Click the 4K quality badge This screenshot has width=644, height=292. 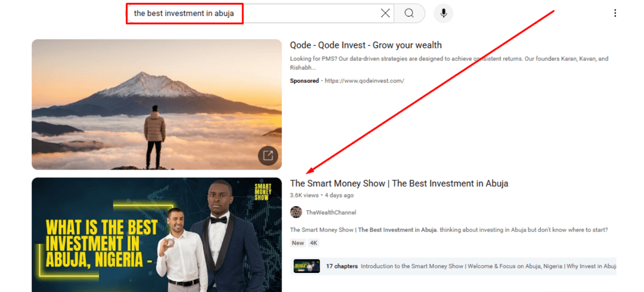314,243
